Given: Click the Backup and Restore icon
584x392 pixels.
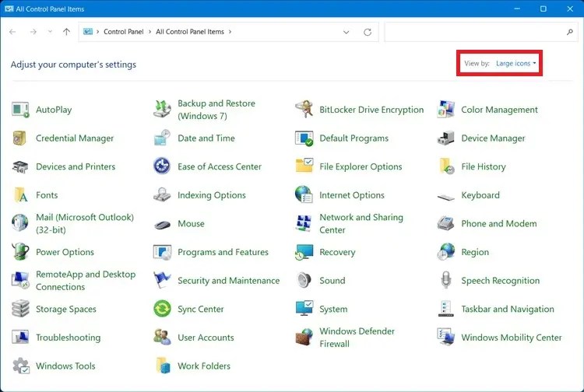Looking at the screenshot, I should coord(162,110).
